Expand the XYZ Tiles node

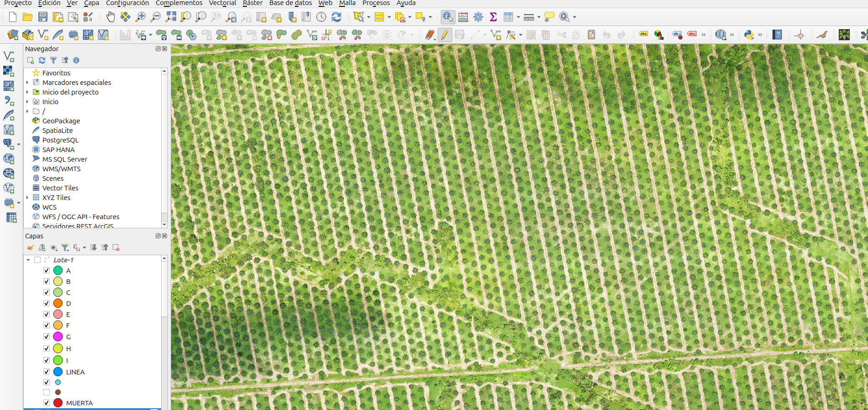pyautogui.click(x=27, y=198)
